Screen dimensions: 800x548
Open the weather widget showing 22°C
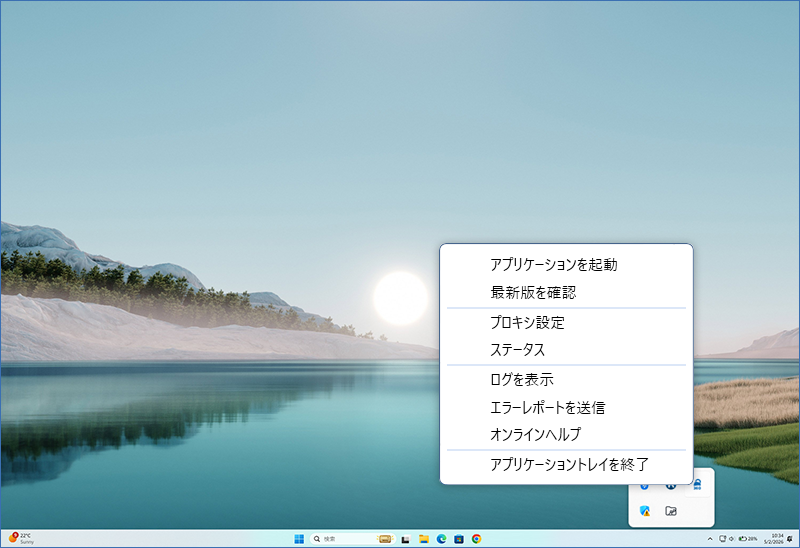[x=22, y=538]
